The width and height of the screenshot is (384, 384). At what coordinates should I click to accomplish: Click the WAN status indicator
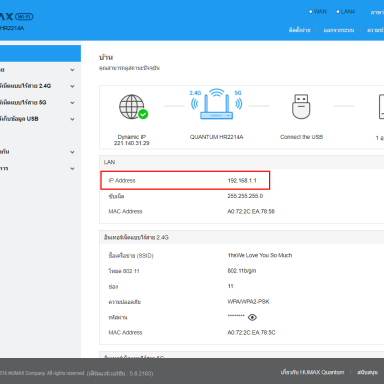[x=318, y=12]
